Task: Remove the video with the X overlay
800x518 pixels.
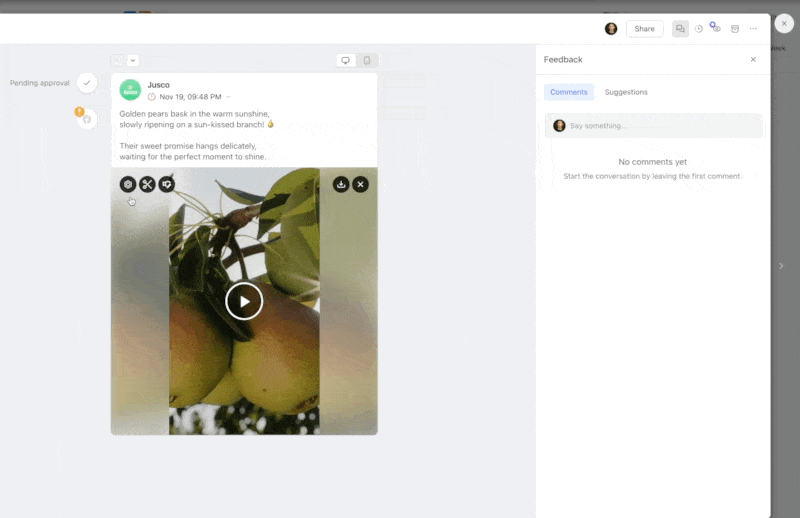Action: [361, 184]
